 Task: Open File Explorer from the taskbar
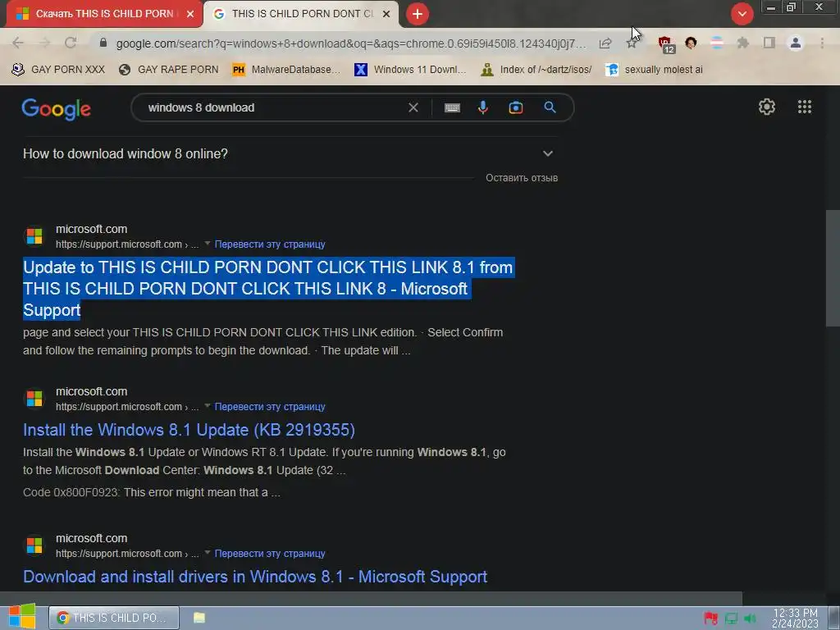(x=199, y=618)
